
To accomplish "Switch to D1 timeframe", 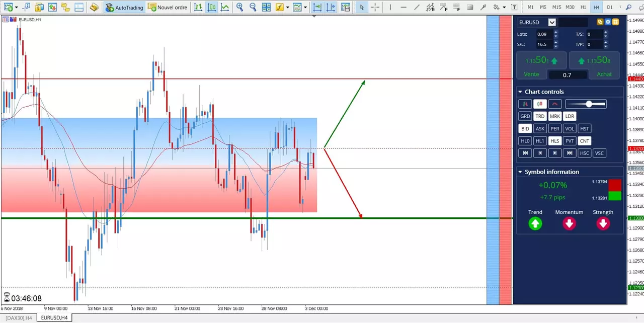I will pyautogui.click(x=610, y=7).
